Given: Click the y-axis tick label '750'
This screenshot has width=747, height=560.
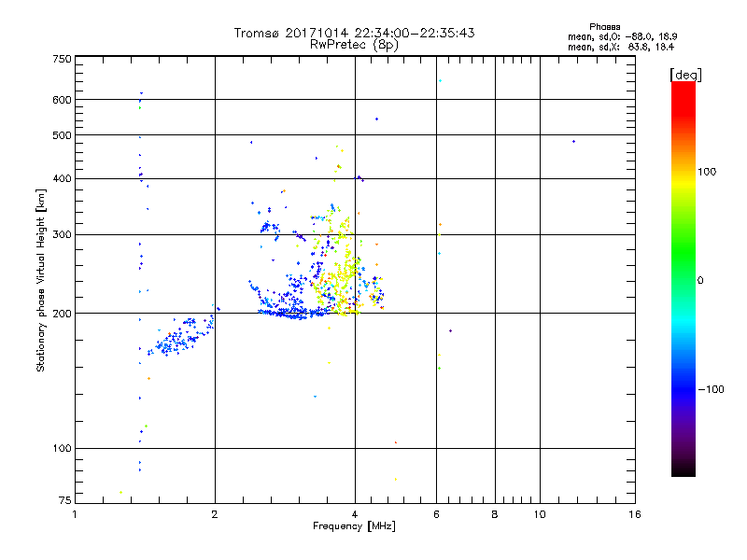Looking at the screenshot, I should (62, 59).
